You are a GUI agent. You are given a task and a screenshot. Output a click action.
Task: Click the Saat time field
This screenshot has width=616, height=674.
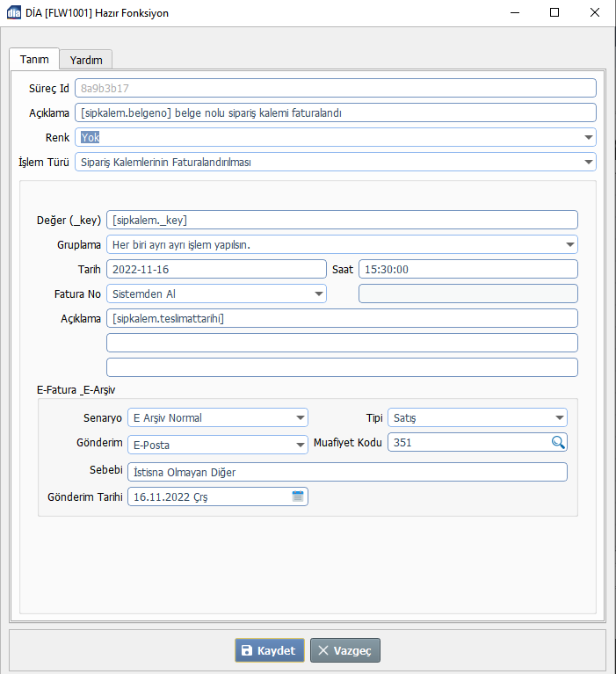[467, 269]
